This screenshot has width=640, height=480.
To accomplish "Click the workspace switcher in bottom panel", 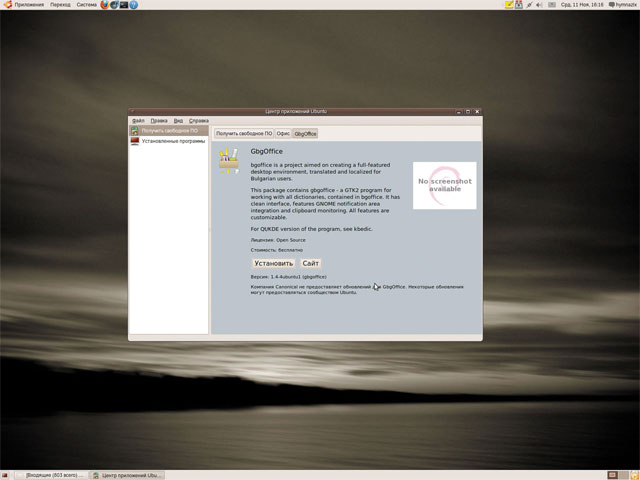I will pyautogui.click(x=618, y=475).
